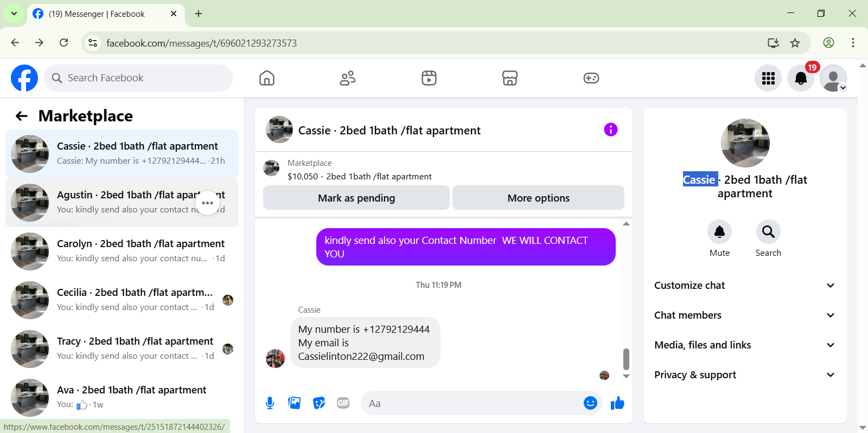Open conversation info purple icon
Screen dimensions: 868x433
(x=611, y=130)
